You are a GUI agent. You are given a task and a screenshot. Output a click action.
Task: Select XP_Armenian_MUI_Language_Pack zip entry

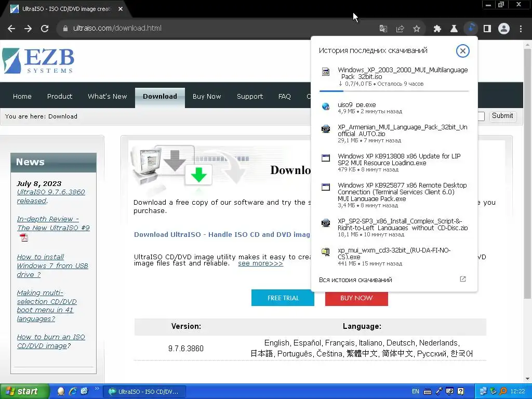click(394, 134)
